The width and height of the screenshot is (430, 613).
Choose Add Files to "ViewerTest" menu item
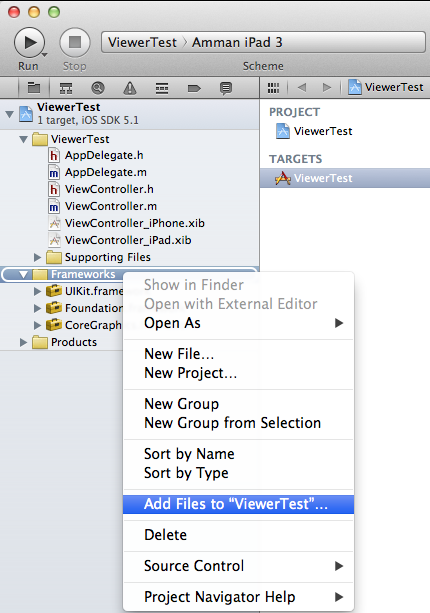tap(238, 504)
